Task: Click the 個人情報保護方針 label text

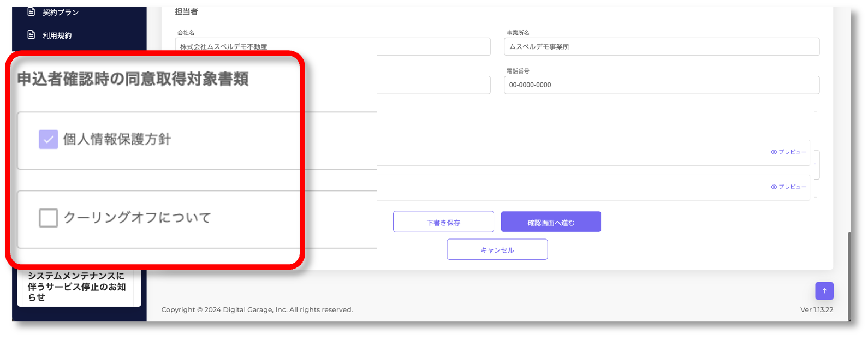Action: point(117,140)
